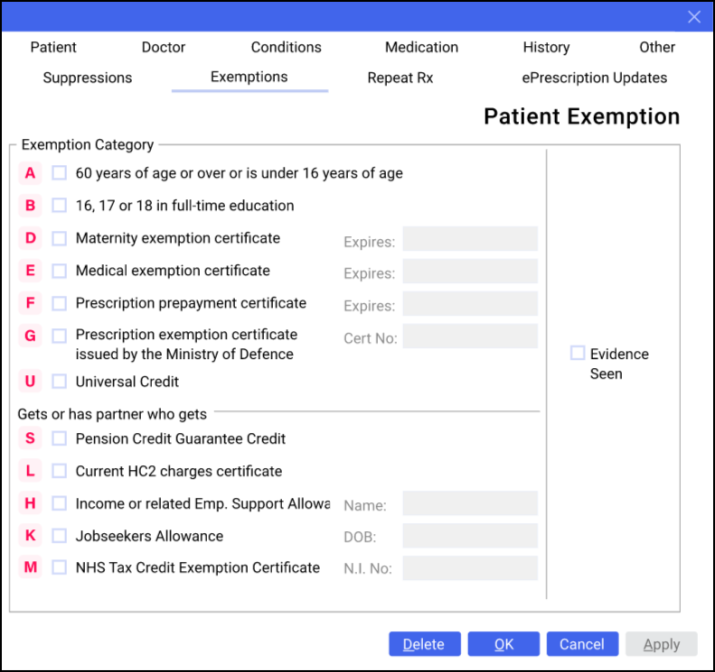Tick the Prescription prepayment certificate checkbox
This screenshot has height=672, width=715.
pos(60,303)
